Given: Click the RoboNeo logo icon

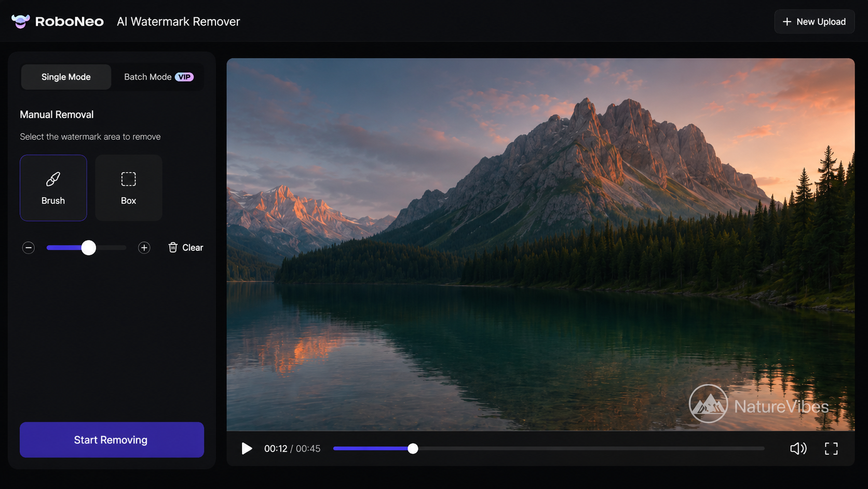Looking at the screenshot, I should [21, 21].
